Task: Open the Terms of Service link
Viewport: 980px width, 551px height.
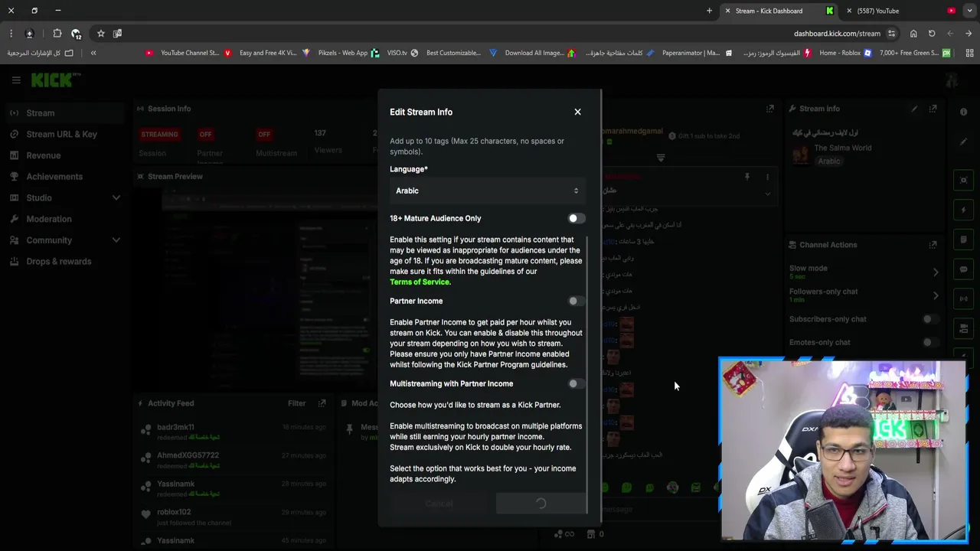Action: [x=420, y=282]
